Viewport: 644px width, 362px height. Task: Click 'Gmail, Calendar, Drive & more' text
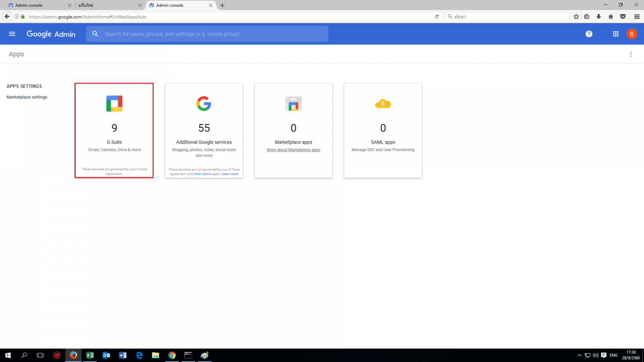point(114,150)
